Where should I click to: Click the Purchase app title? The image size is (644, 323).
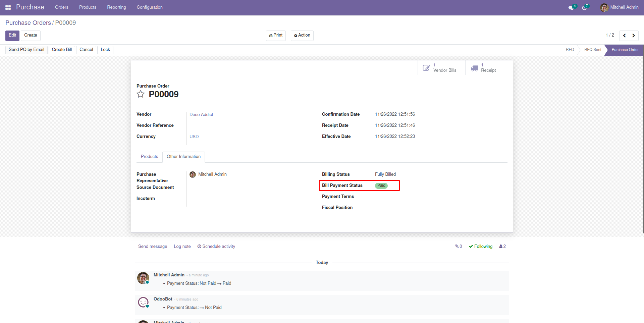(30, 7)
